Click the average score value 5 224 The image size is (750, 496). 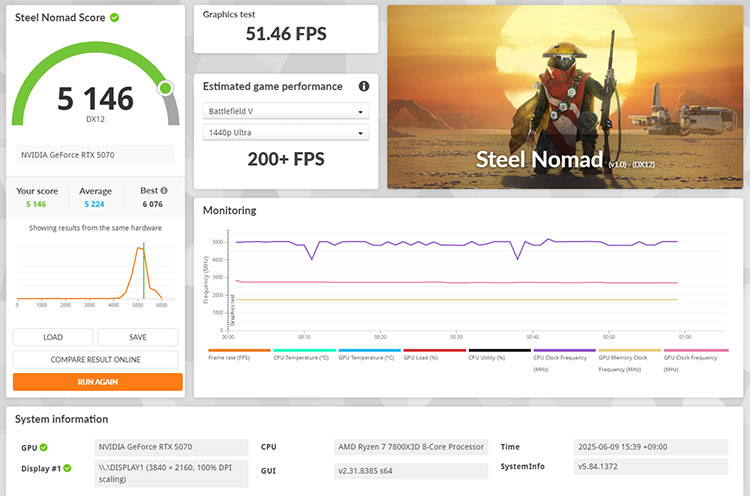[94, 204]
